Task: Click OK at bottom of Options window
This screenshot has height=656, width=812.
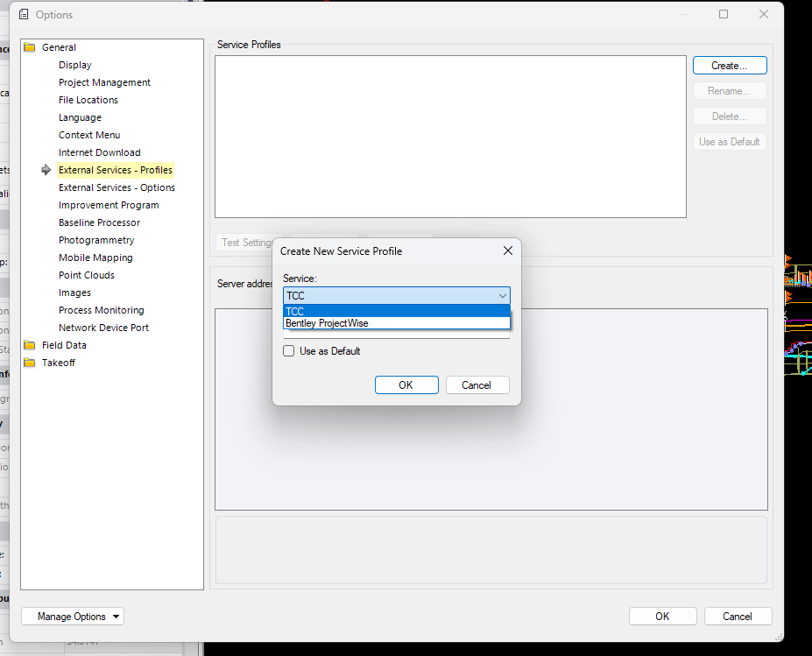Action: tap(662, 616)
